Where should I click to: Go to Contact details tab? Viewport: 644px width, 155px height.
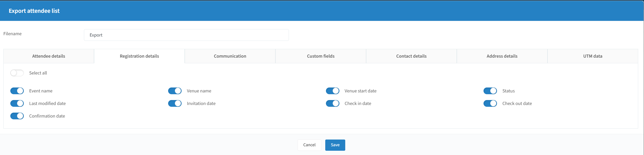tap(411, 56)
